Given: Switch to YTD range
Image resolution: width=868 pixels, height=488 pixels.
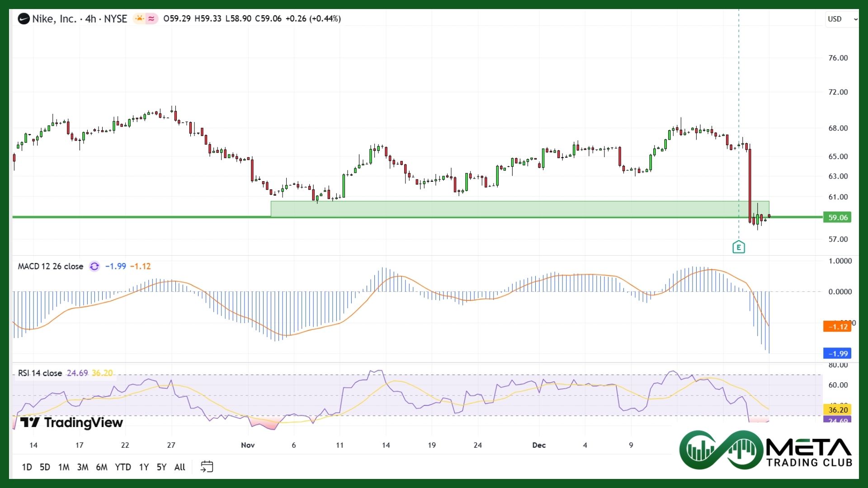Looking at the screenshot, I should point(123,467).
